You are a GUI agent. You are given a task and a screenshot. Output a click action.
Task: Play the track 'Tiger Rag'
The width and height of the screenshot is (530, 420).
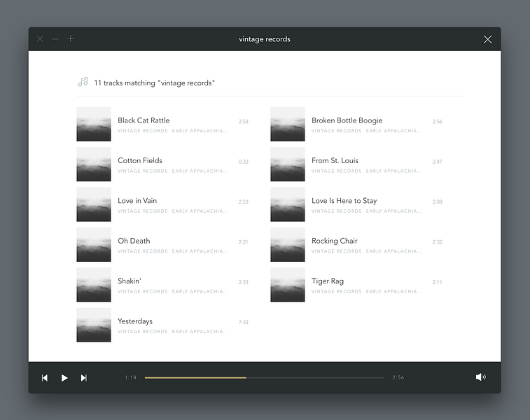[328, 281]
